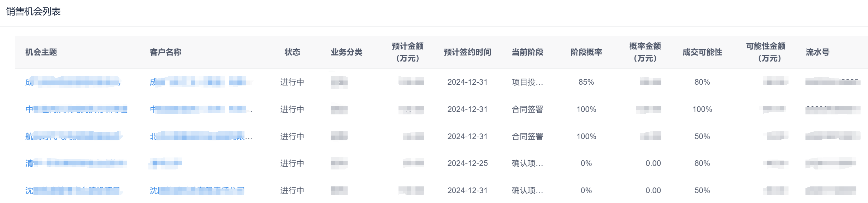Click the 销售机会列表 page title

pos(34,12)
